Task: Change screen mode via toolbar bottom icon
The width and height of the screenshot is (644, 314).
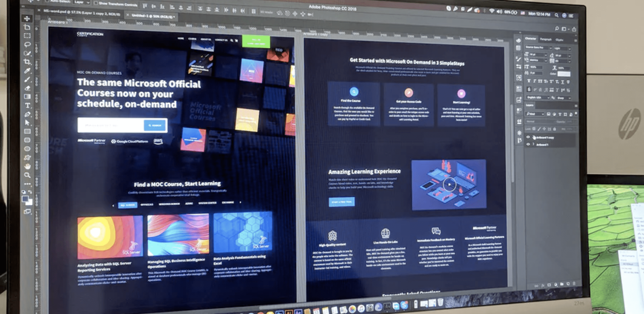Action: [x=27, y=212]
